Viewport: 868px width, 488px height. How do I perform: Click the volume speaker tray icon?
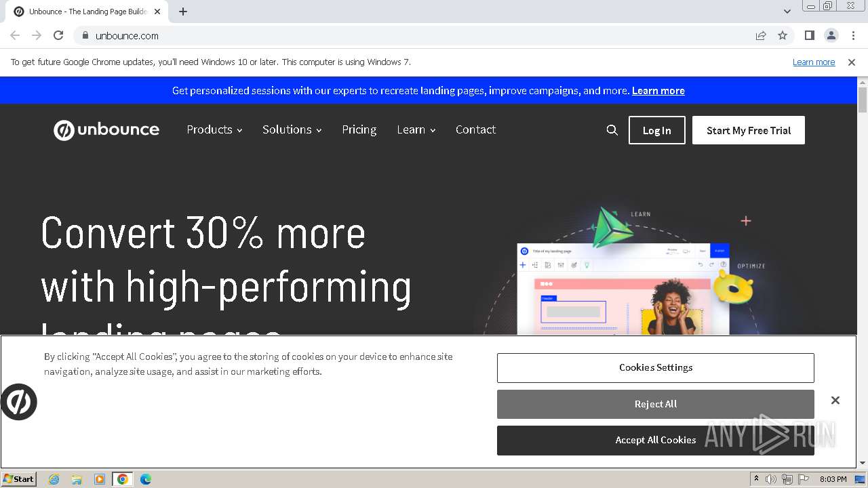coord(771,479)
